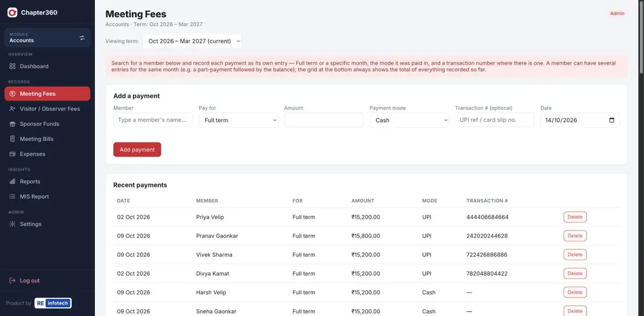Click the Sneha Gaonkar member name
This screenshot has width=644, height=316.
(216, 311)
